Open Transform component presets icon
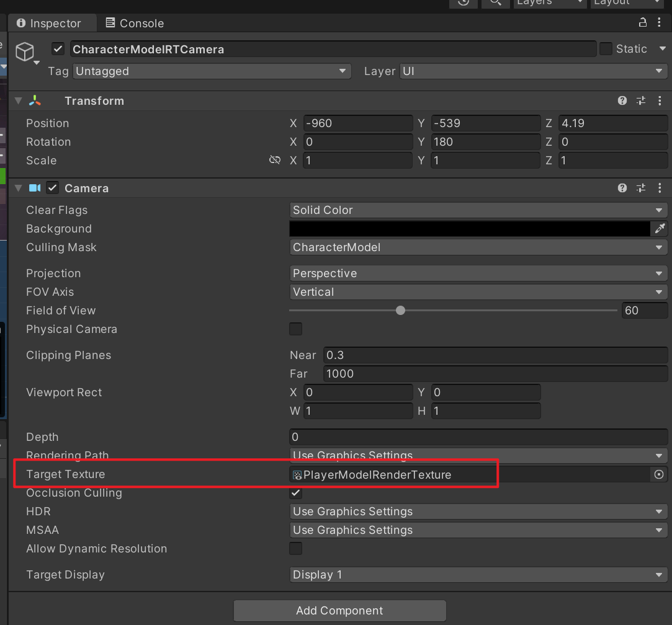672x625 pixels. (x=641, y=101)
